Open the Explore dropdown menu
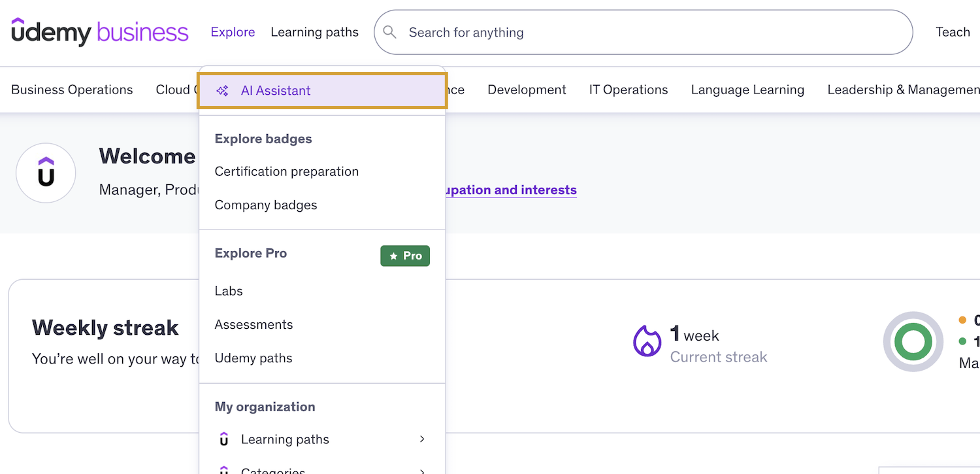 point(233,32)
